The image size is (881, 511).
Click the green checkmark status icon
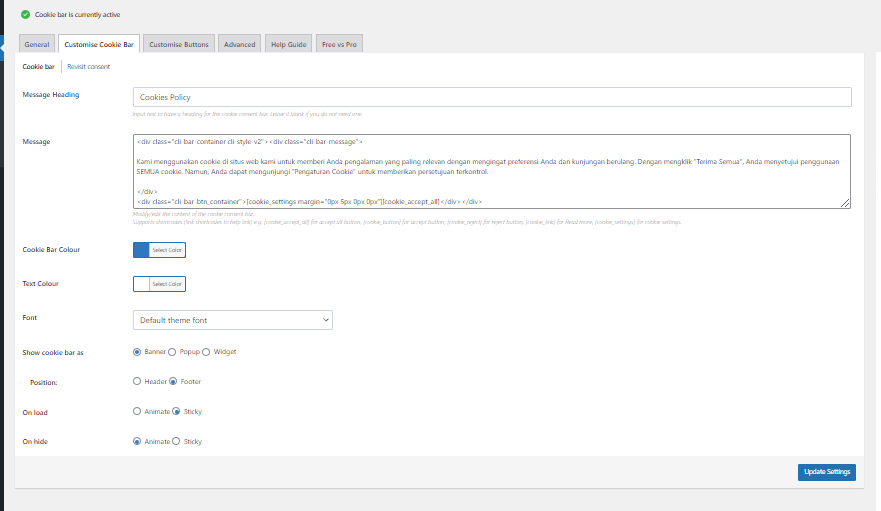tap(25, 15)
